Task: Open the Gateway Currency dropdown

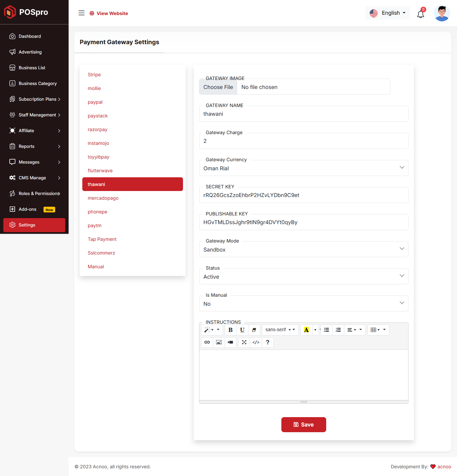Action: [303, 168]
